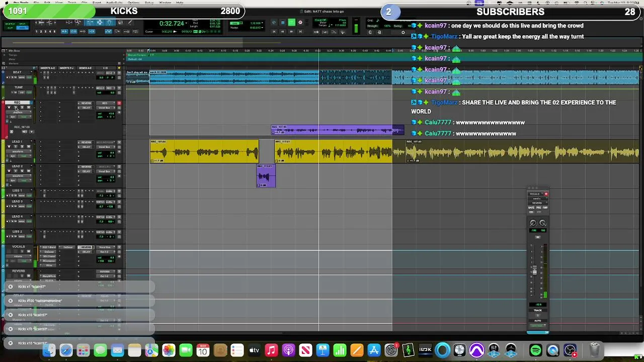
Task: Open the AudioSuite menu
Action: coord(114,3)
